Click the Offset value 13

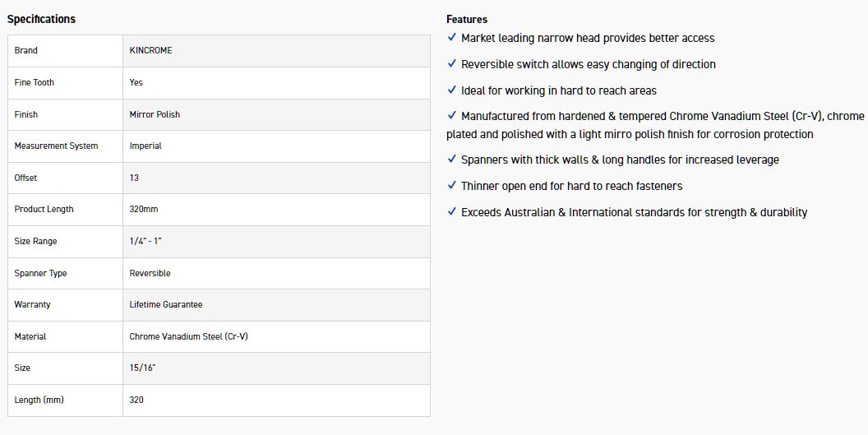(x=134, y=178)
